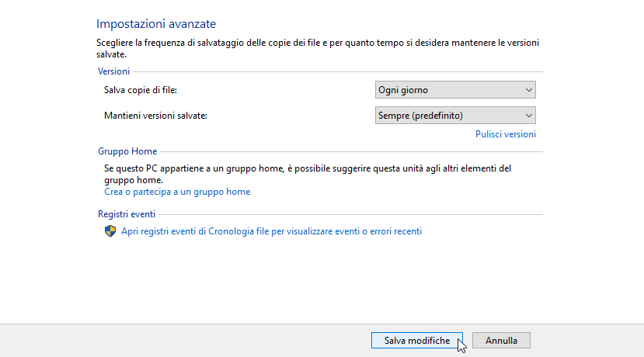Screen dimensions: 644x357
Task: Click the "Pulisci versioni" link
Action: pyautogui.click(x=505, y=134)
